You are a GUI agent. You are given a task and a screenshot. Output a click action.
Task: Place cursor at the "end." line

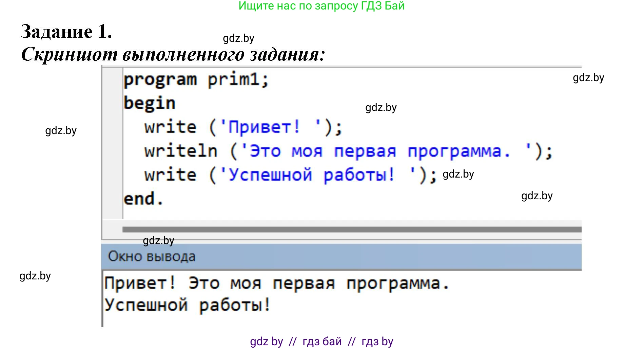click(x=143, y=199)
